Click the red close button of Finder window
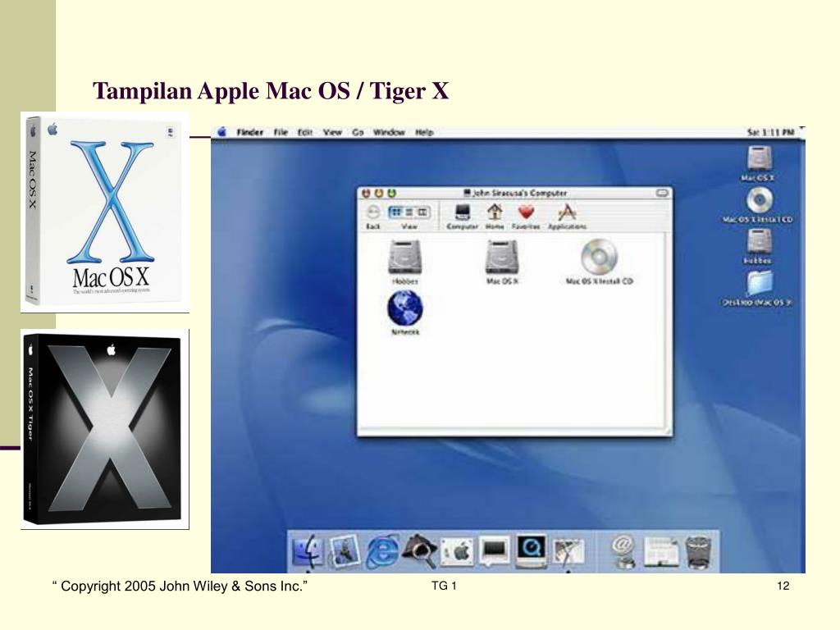The height and width of the screenshot is (630, 840). tap(367, 193)
